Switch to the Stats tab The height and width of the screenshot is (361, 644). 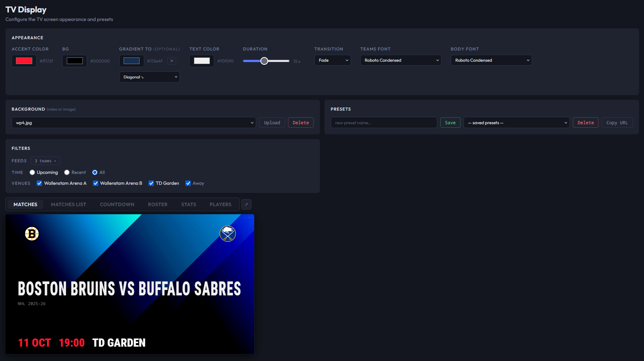click(x=188, y=205)
